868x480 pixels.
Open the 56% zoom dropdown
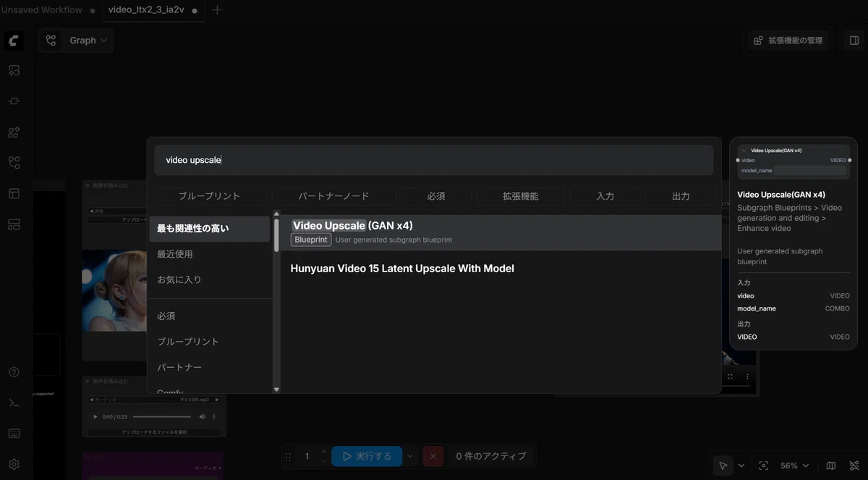(x=795, y=466)
